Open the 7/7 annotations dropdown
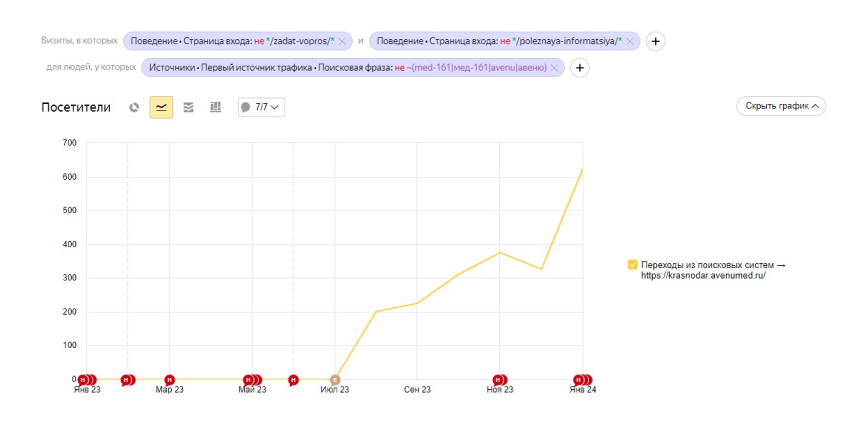 coord(261,107)
